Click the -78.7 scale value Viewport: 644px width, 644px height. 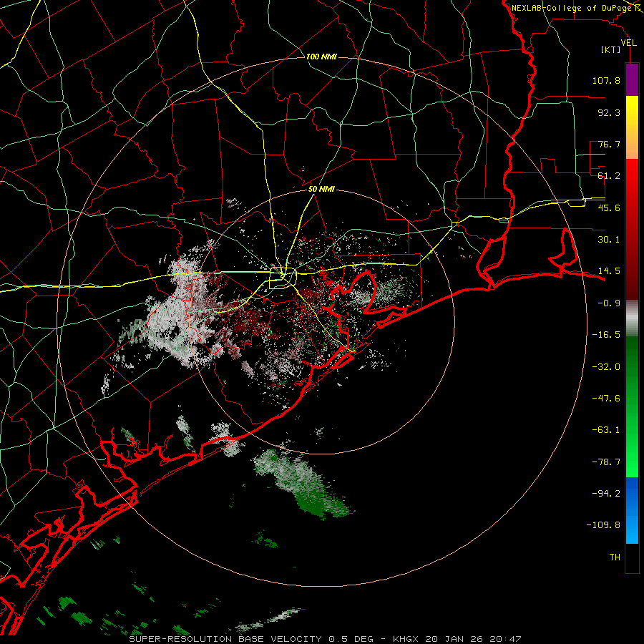click(606, 462)
